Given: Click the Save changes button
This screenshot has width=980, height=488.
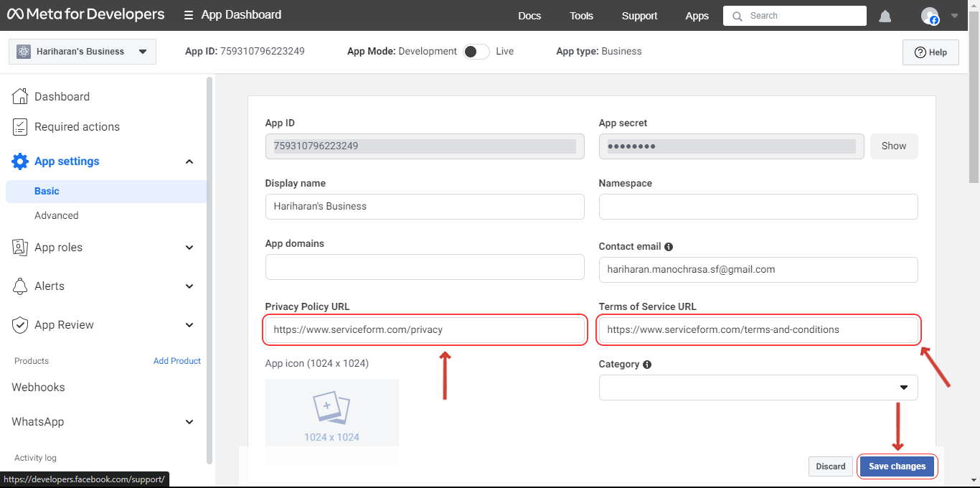Looking at the screenshot, I should pos(897,466).
